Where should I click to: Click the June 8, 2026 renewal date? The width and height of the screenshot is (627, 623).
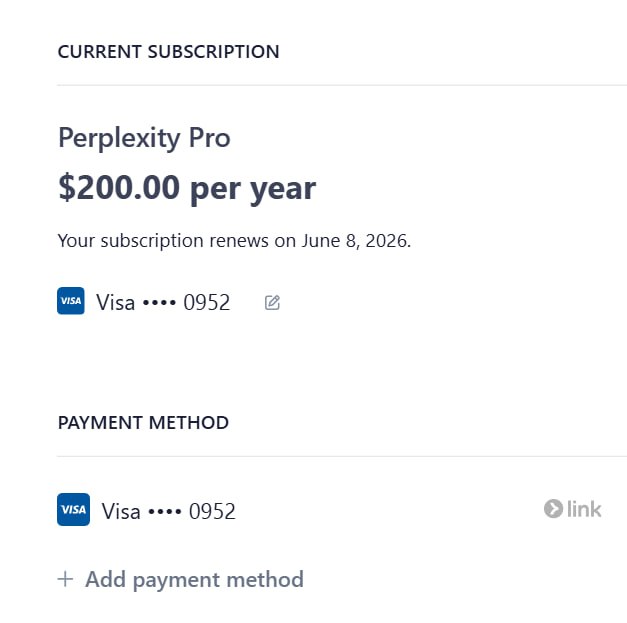coord(356,241)
